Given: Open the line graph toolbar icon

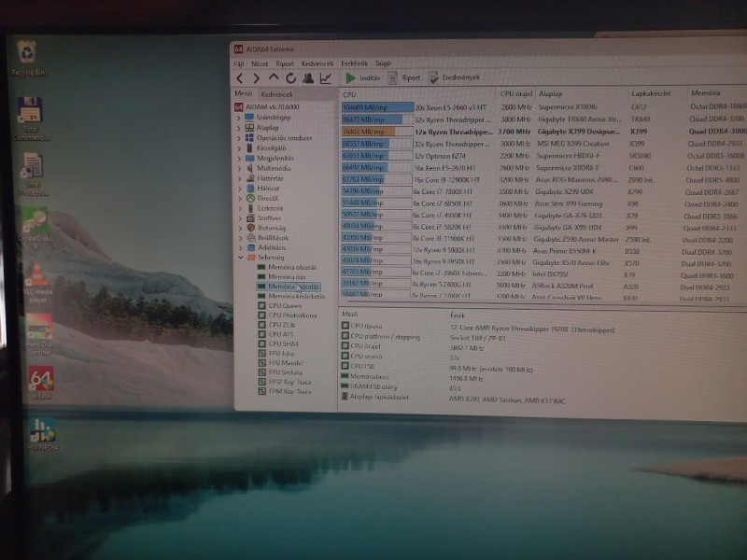Looking at the screenshot, I should (x=326, y=78).
